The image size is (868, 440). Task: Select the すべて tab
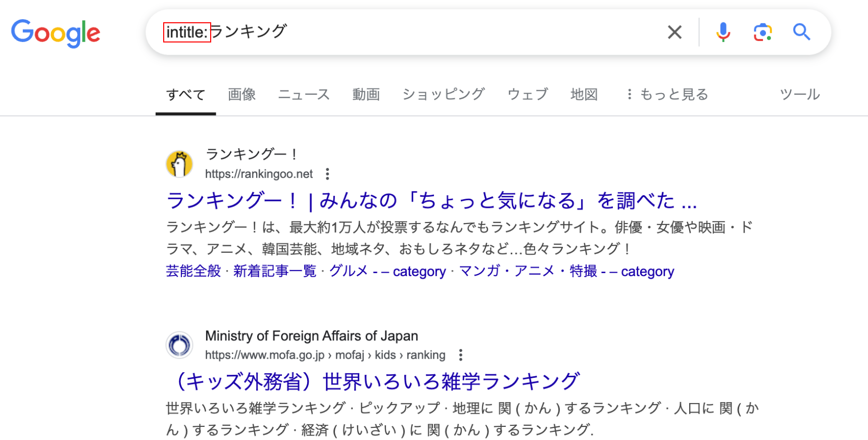[186, 95]
